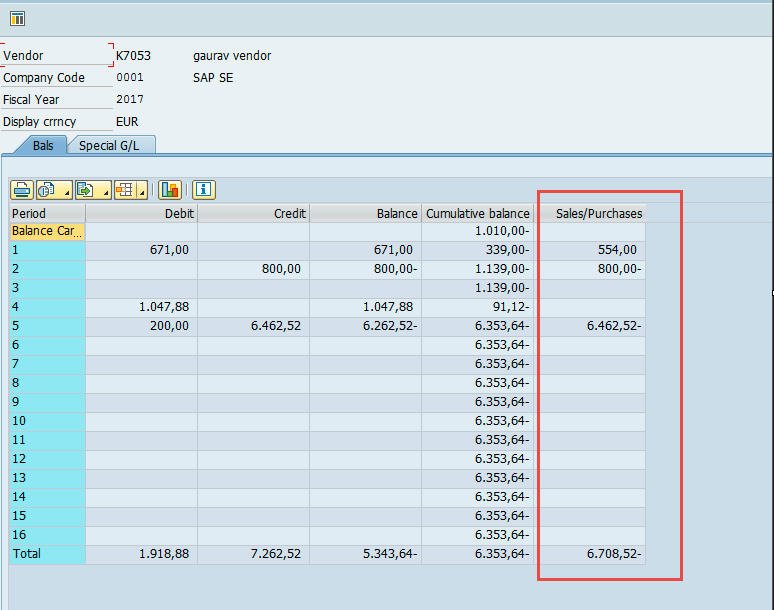Select period 10 row label
Screen dimensions: 774x610
pyautogui.click(x=47, y=421)
